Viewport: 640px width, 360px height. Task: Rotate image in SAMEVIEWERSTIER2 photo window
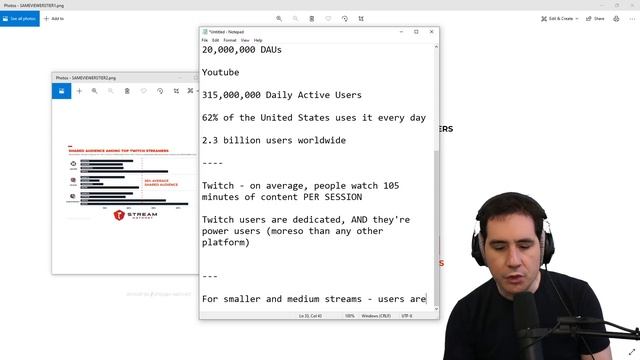pyautogui.click(x=160, y=91)
